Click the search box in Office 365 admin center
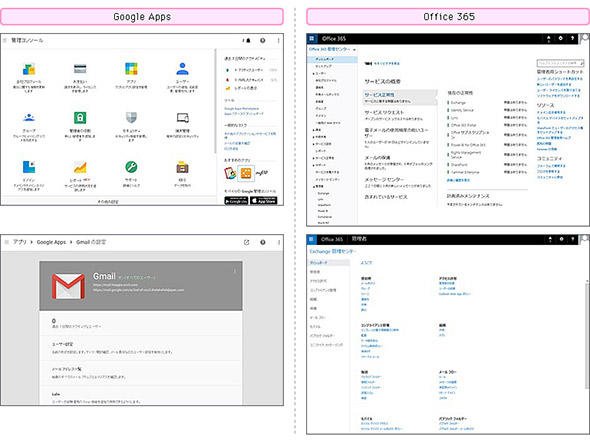This screenshot has width=590, height=443. 560,63
